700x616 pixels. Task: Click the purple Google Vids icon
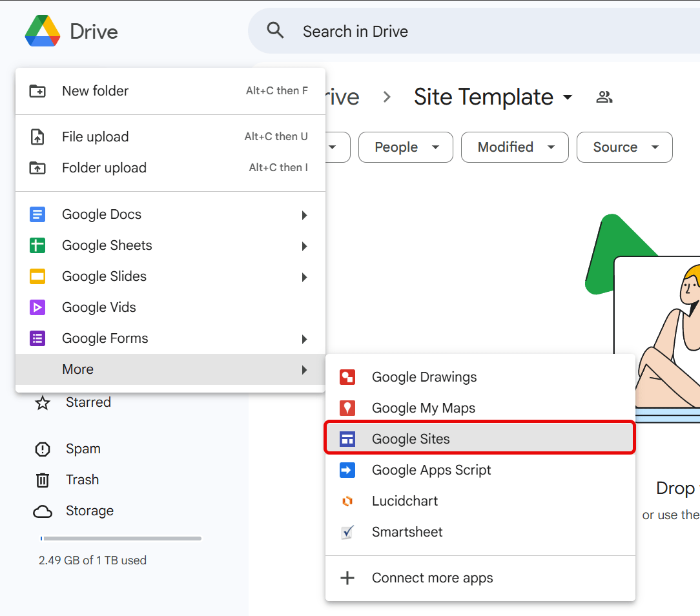click(37, 307)
